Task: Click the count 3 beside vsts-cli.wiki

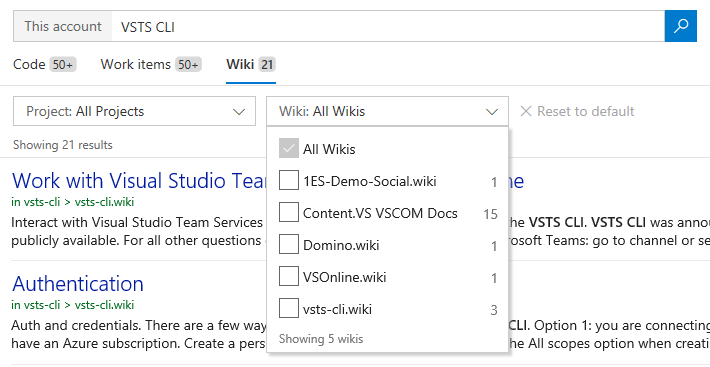Action: (x=494, y=310)
